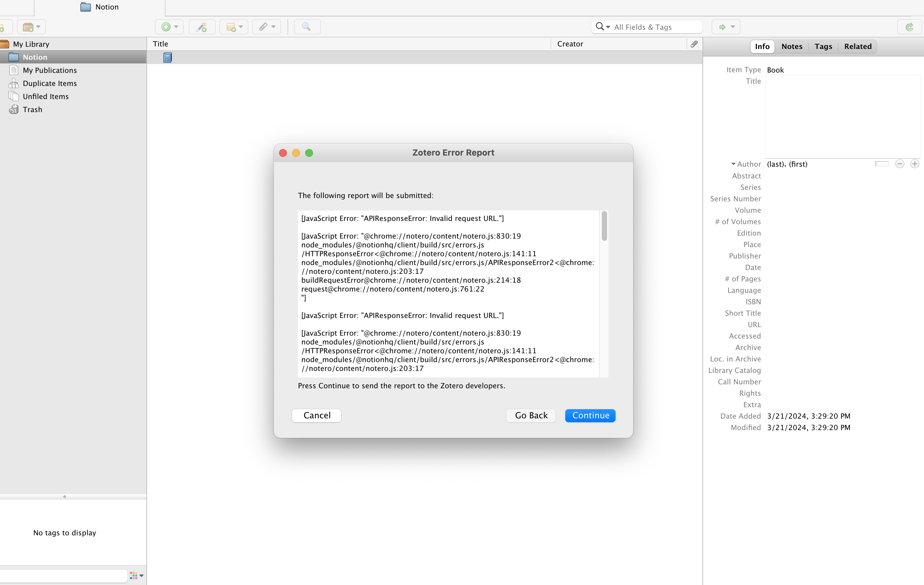
Task: Switch to the Tags tab
Action: (x=823, y=46)
